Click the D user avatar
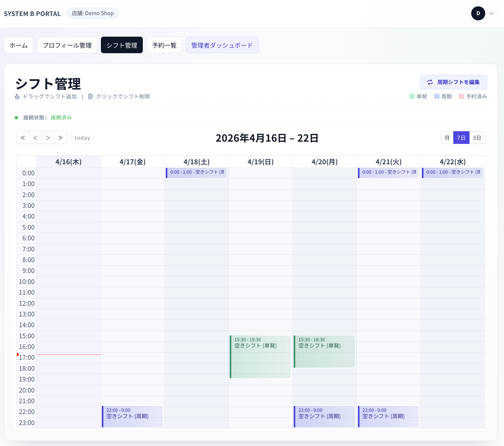The width and height of the screenshot is (504, 446). click(478, 13)
